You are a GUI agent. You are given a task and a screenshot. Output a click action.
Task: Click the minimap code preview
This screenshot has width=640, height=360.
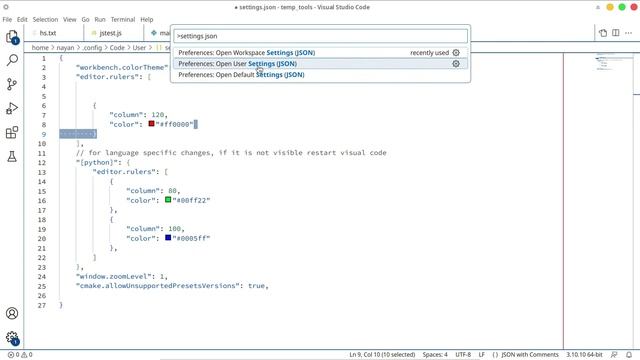[x=608, y=61]
